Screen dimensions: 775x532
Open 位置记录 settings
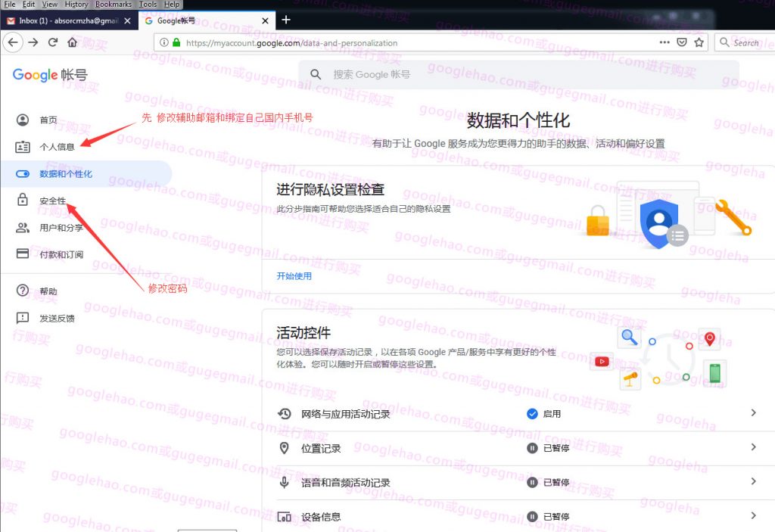point(519,448)
